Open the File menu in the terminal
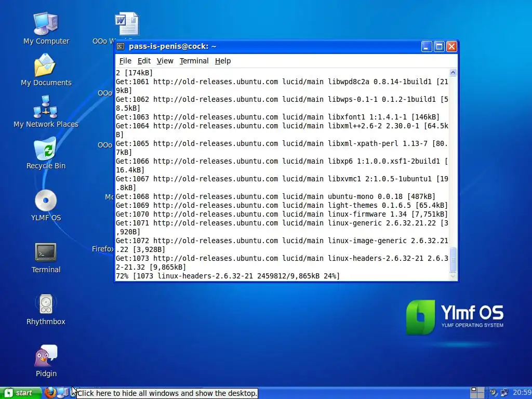This screenshot has height=399, width=532. click(125, 61)
